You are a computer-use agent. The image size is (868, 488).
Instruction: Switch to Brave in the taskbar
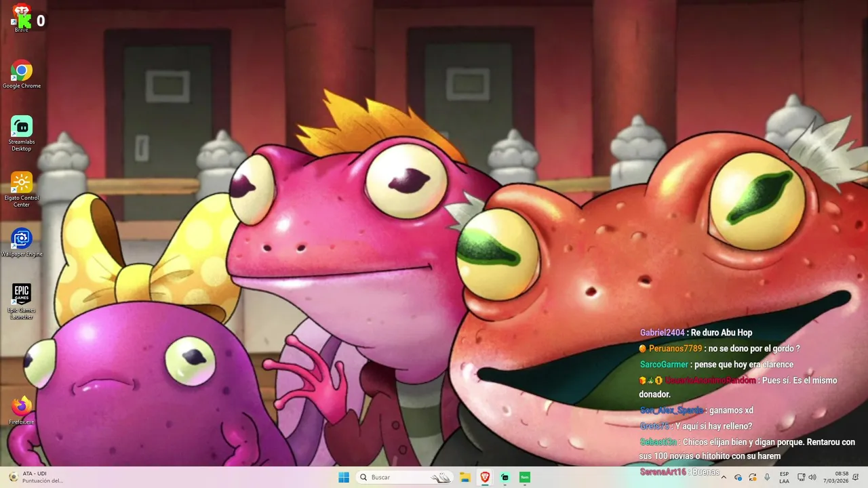485,477
